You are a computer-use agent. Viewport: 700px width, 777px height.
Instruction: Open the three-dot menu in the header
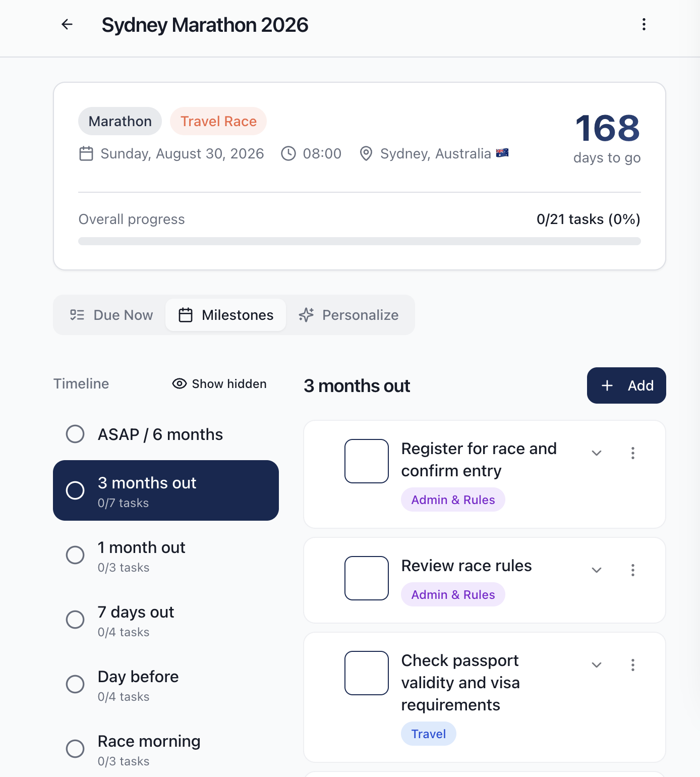point(644,24)
